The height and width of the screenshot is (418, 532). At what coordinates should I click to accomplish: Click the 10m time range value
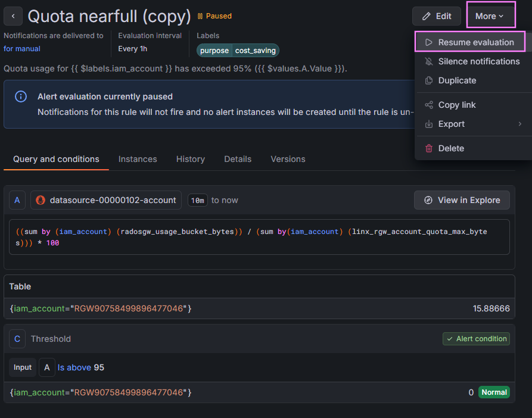point(197,200)
